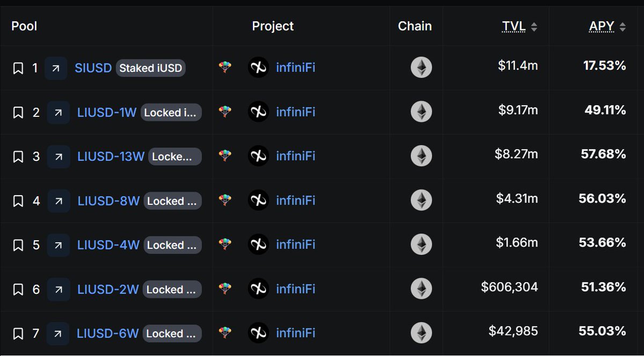
Task: Bookmark the LIUSD-6W pool
Action: [18, 333]
